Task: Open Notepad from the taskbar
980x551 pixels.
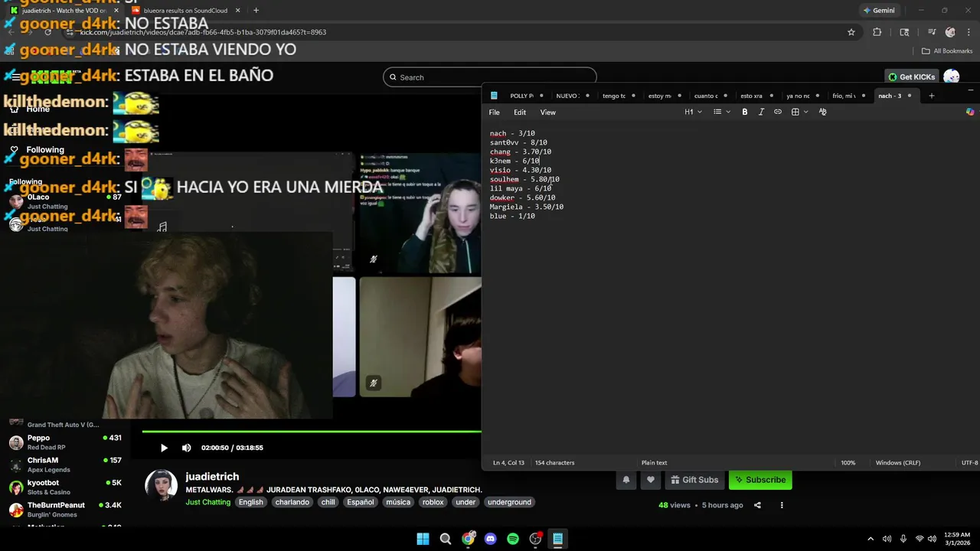Action: [558, 539]
